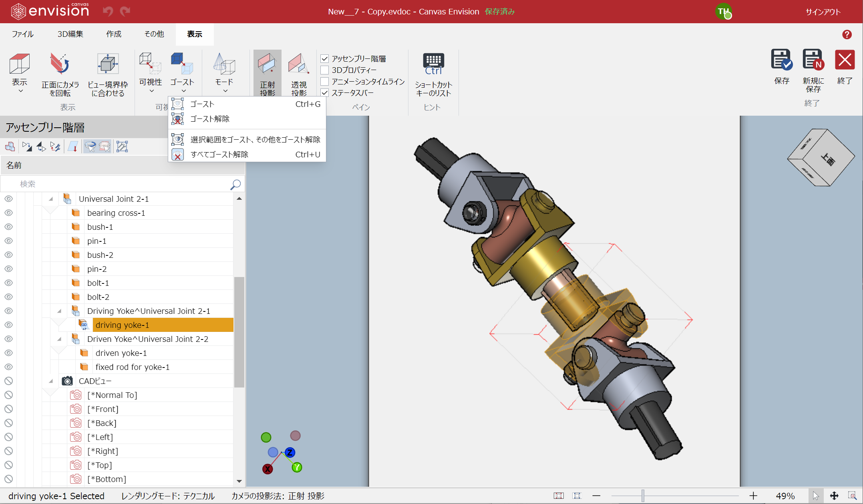The image size is (863, 504).
Task: Choose すべてゴースト解除 menu entry
Action: pos(247,155)
